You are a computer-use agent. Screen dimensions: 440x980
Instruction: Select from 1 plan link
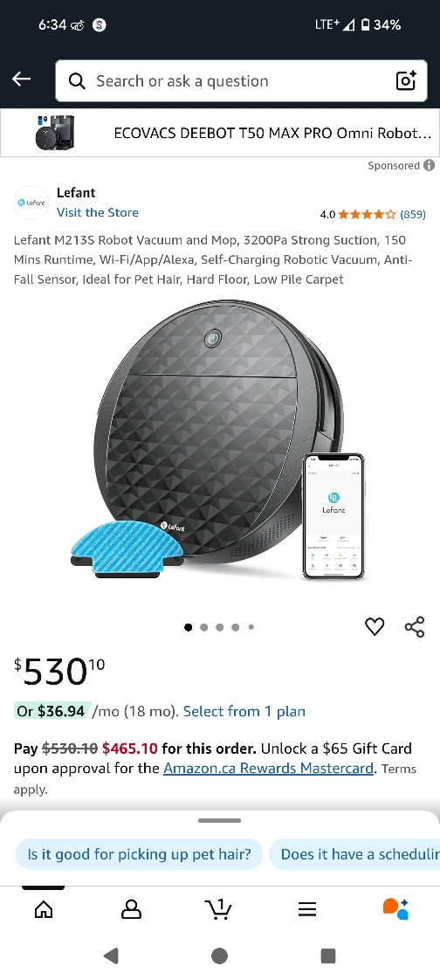(x=244, y=711)
